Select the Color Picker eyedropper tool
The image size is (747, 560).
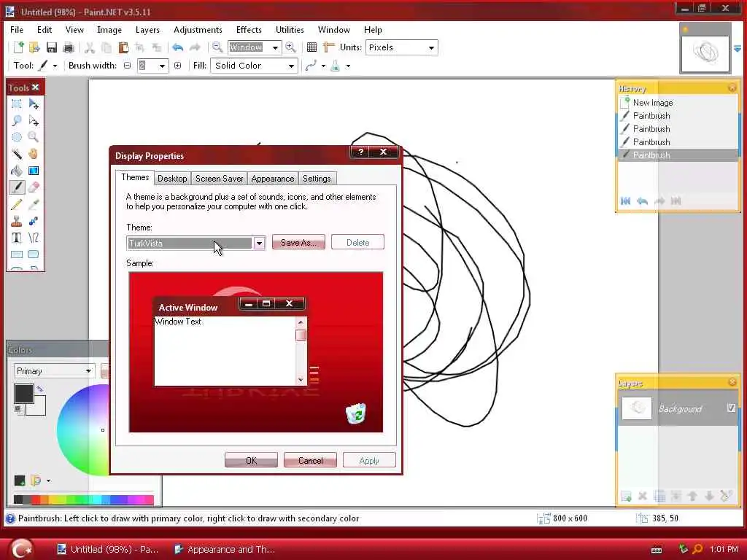pyautogui.click(x=34, y=204)
